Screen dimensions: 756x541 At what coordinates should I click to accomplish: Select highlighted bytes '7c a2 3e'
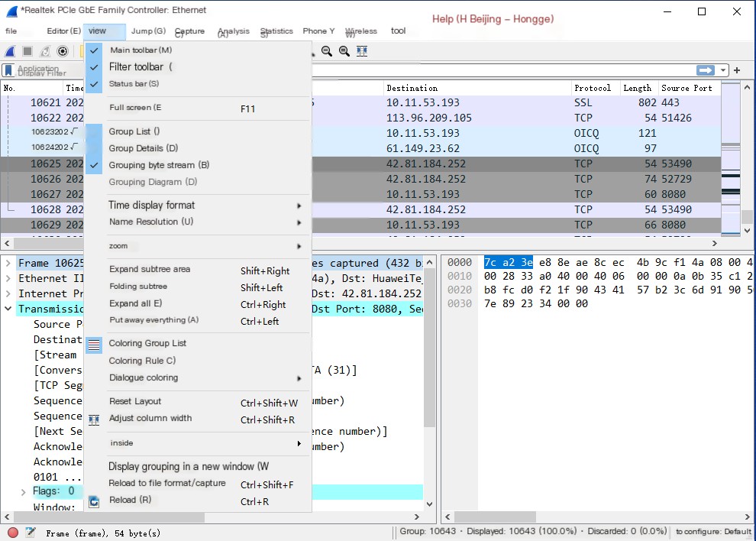[x=508, y=263]
